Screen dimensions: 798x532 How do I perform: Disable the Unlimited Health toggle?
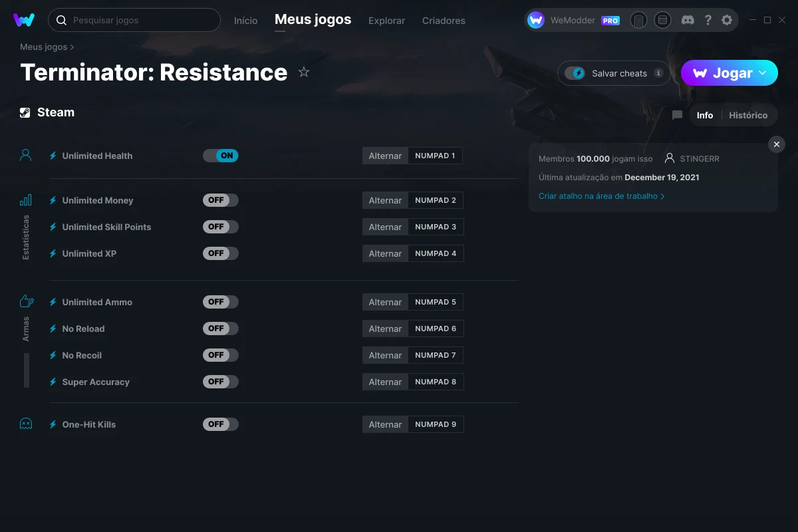click(221, 156)
